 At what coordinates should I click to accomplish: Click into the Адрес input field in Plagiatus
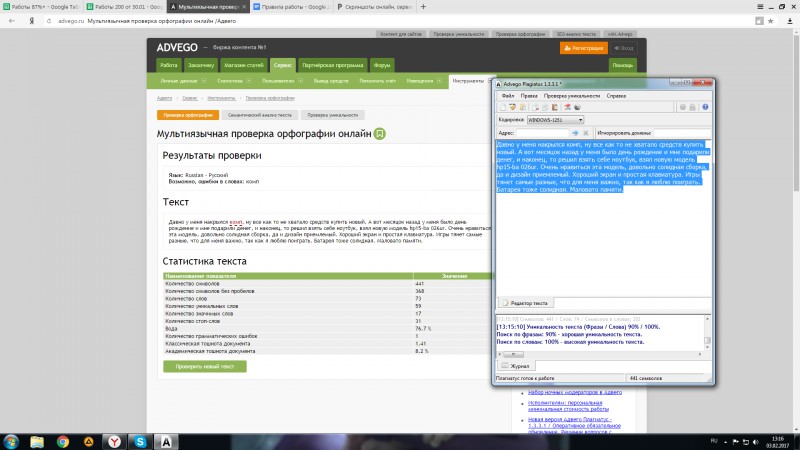(542, 133)
